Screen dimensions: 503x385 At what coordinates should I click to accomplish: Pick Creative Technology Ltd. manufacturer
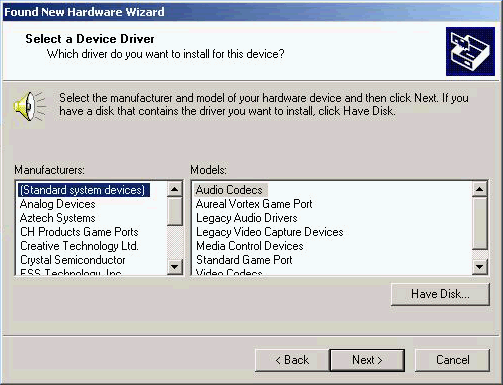point(79,246)
